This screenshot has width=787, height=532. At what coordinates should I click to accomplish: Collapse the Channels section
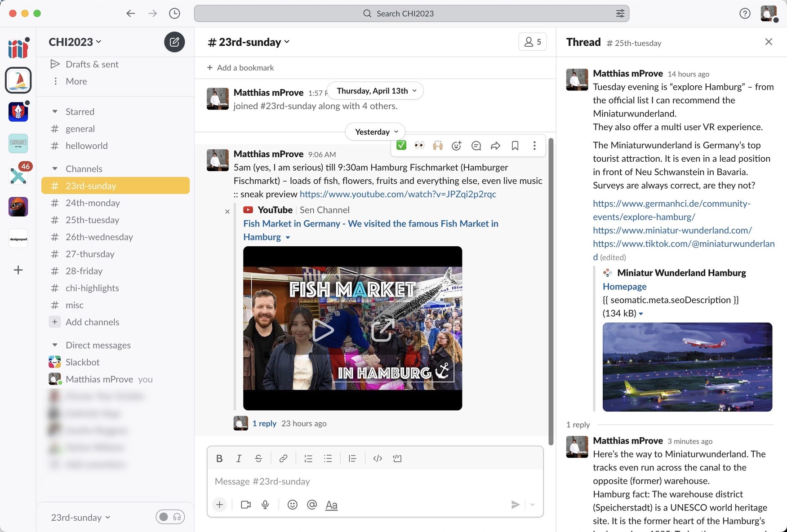point(55,168)
